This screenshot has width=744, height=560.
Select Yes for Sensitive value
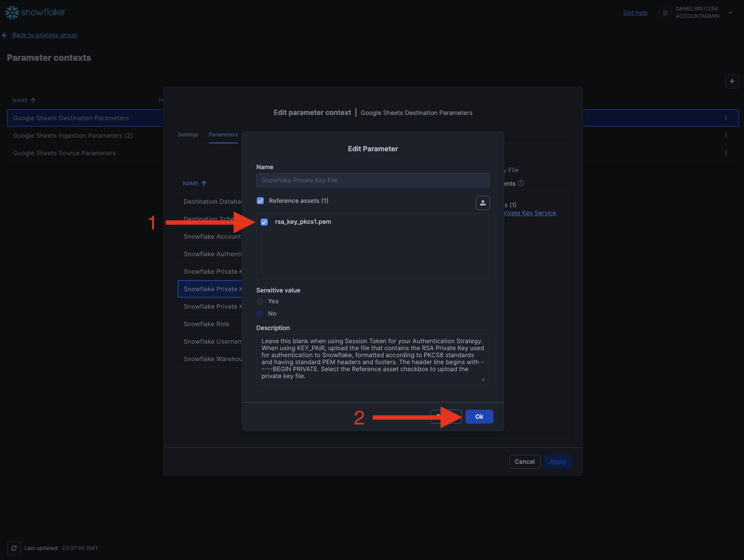coord(260,301)
